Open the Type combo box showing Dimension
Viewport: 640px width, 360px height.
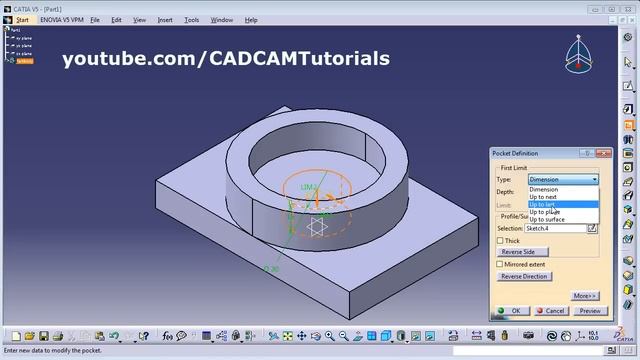click(563, 180)
